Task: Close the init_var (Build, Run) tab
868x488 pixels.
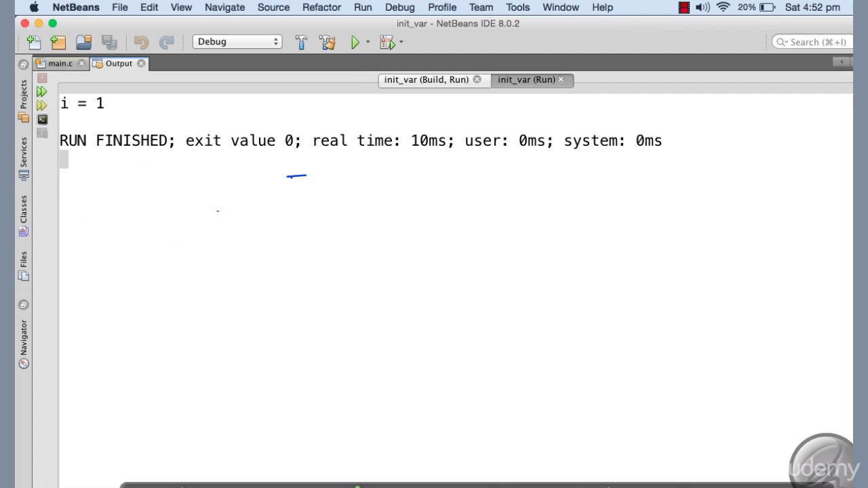Action: (x=477, y=79)
